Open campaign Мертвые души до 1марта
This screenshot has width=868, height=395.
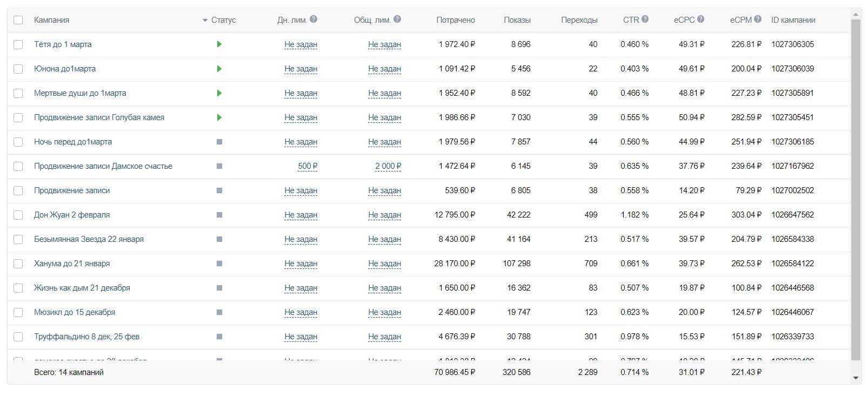coord(80,93)
